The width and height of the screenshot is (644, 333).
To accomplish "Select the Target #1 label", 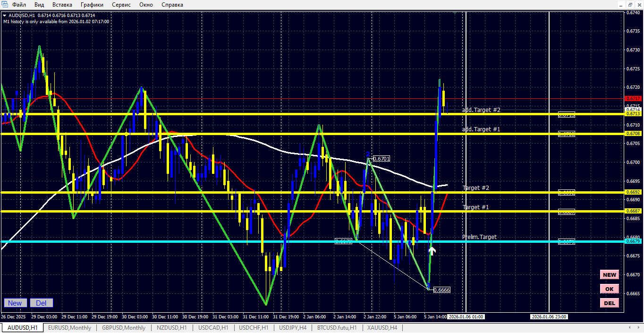I will point(475,207).
